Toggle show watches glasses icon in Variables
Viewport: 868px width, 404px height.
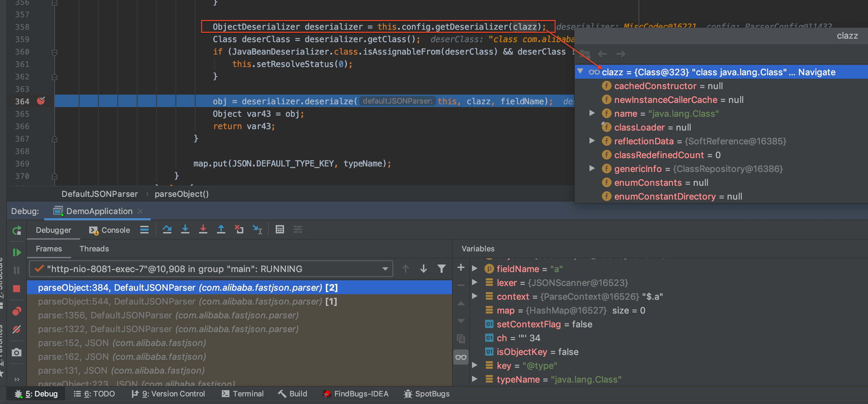461,357
